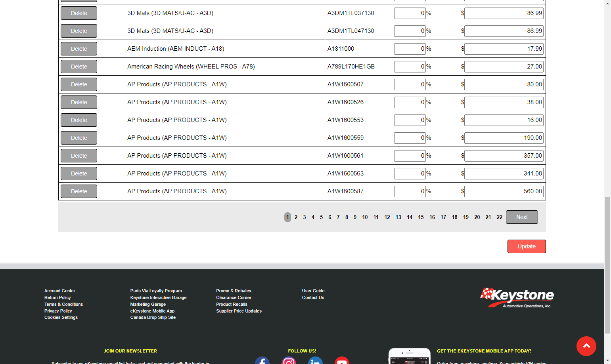Jump to page 22 of the list
The height and width of the screenshot is (364, 611).
pyautogui.click(x=500, y=217)
